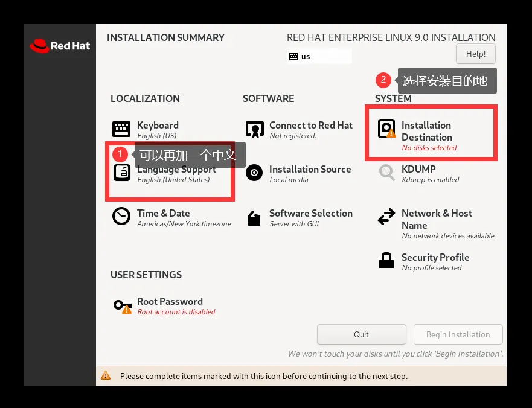Open Language Support via its icon

point(121,173)
